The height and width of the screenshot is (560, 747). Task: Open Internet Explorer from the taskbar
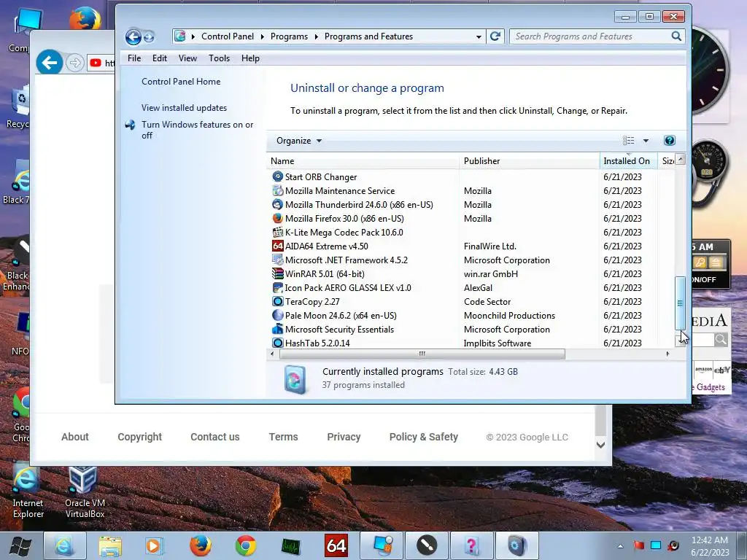(x=65, y=545)
